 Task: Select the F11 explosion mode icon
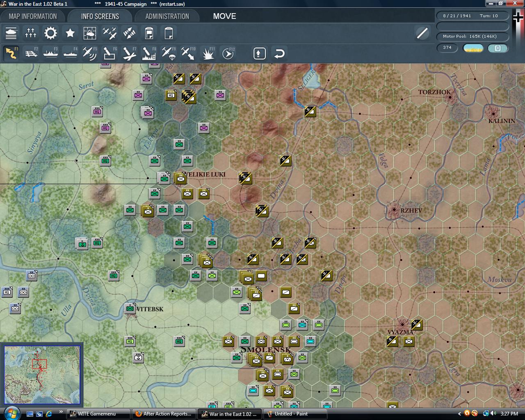click(208, 53)
